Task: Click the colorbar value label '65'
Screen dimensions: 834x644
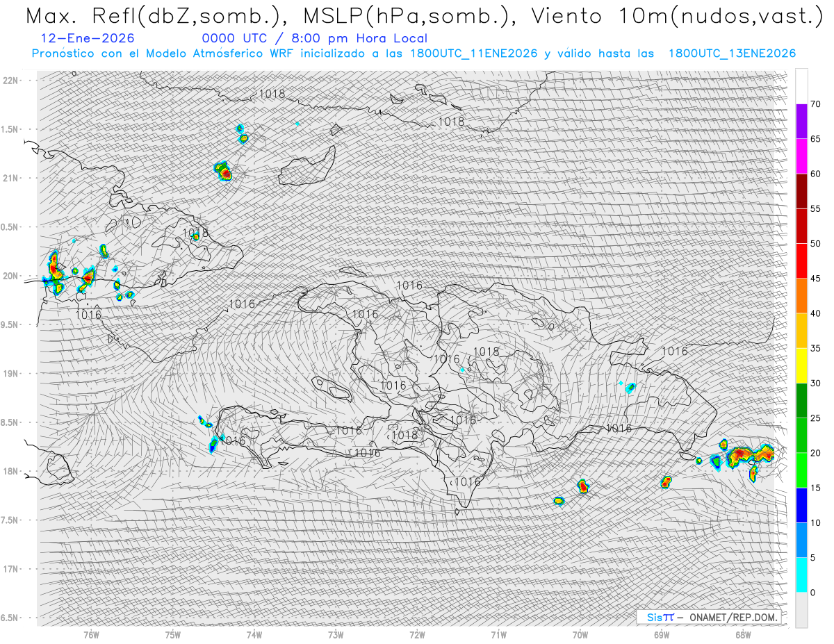Action: pyautogui.click(x=816, y=139)
